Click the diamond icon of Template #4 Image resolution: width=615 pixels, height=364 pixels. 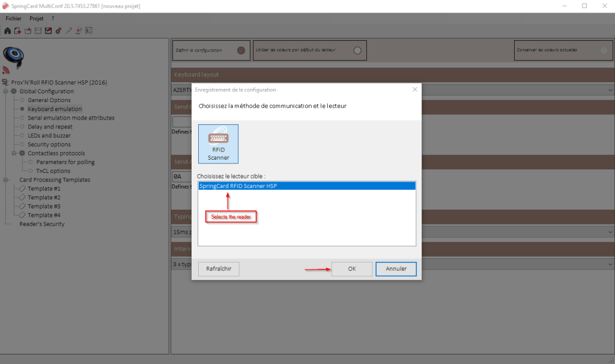click(22, 215)
